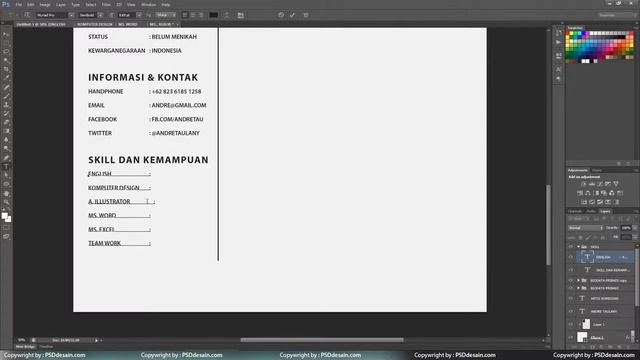
Task: Center text in options bar
Action: pos(193,15)
